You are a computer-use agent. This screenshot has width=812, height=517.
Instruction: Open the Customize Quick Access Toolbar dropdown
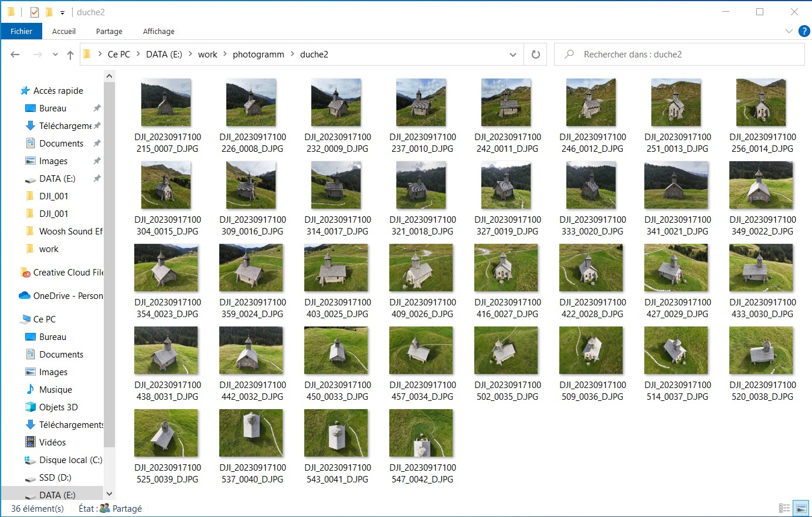[x=62, y=12]
